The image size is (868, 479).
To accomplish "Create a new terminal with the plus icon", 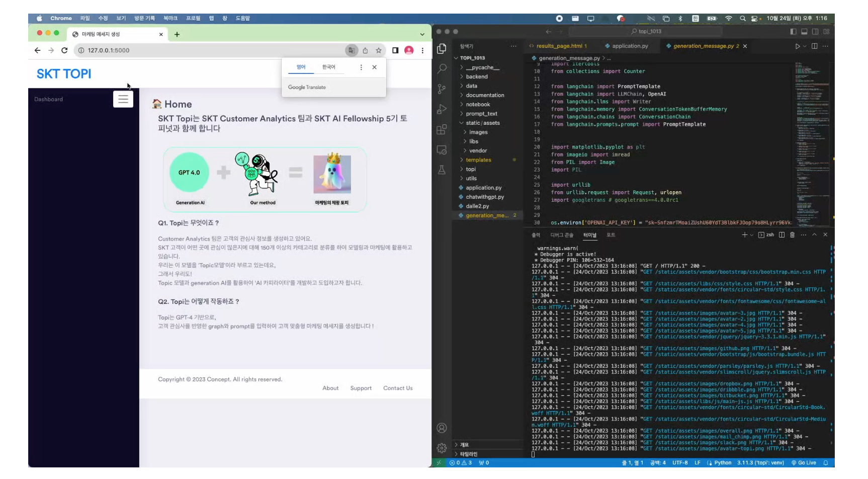I will (744, 235).
